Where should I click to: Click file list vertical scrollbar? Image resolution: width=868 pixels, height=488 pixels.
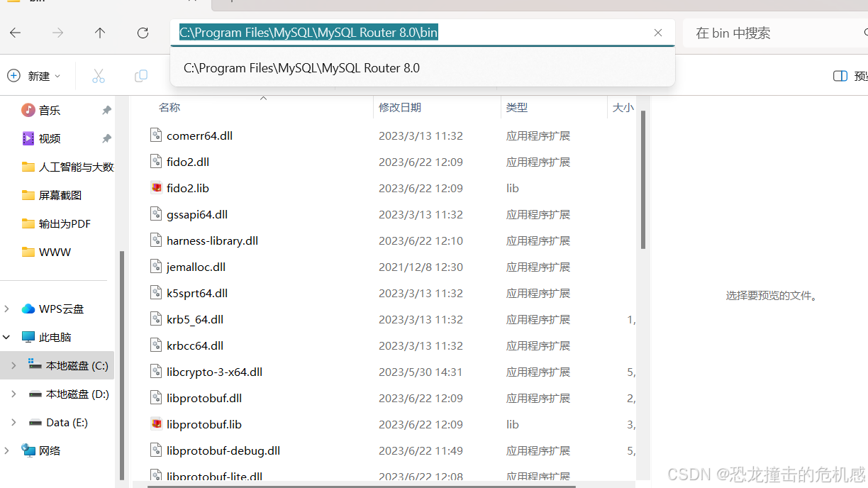(x=643, y=179)
